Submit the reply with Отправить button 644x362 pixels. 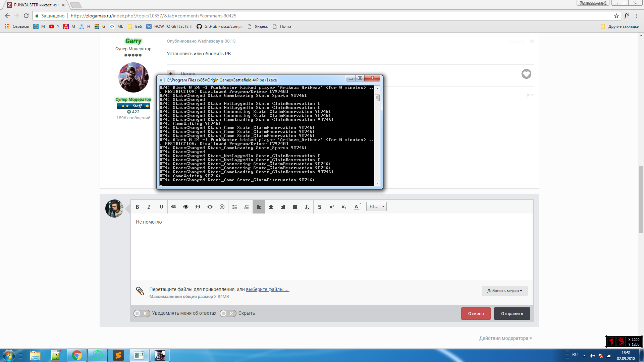pos(512,314)
